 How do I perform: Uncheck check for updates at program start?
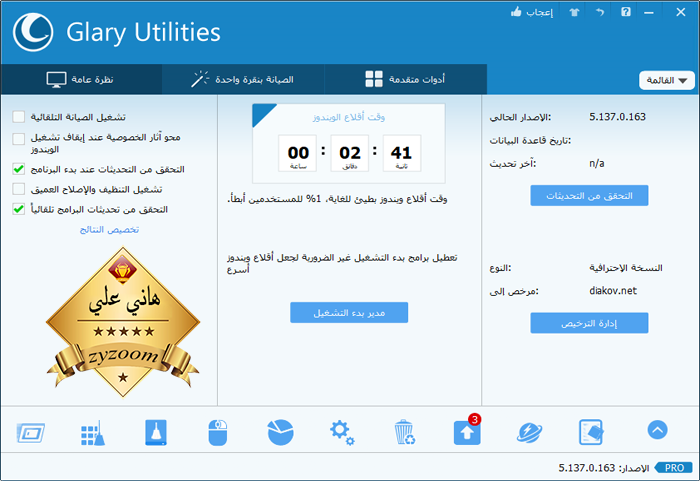point(19,169)
